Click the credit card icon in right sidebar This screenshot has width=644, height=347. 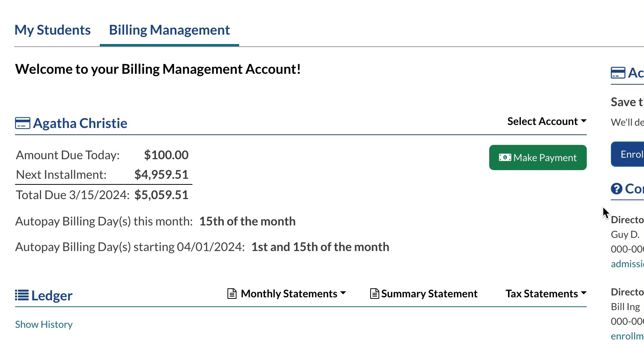(x=618, y=73)
